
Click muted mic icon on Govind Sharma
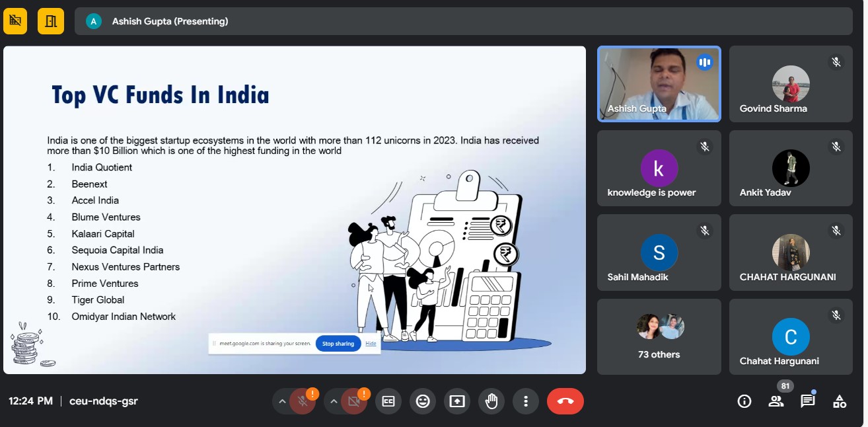(836, 62)
